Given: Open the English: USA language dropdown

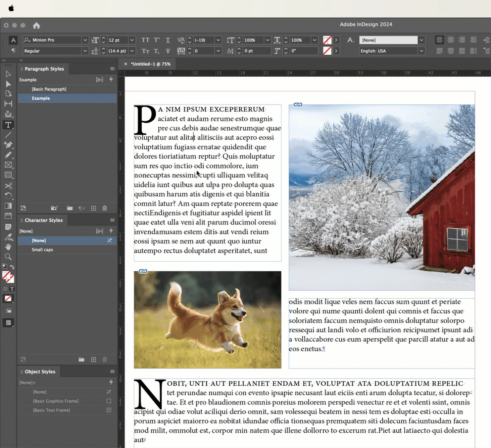Looking at the screenshot, I should click(x=421, y=51).
